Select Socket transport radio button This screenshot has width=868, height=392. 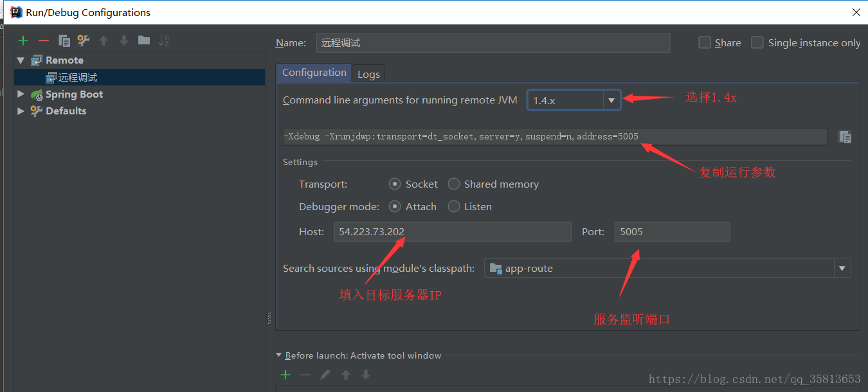[395, 184]
